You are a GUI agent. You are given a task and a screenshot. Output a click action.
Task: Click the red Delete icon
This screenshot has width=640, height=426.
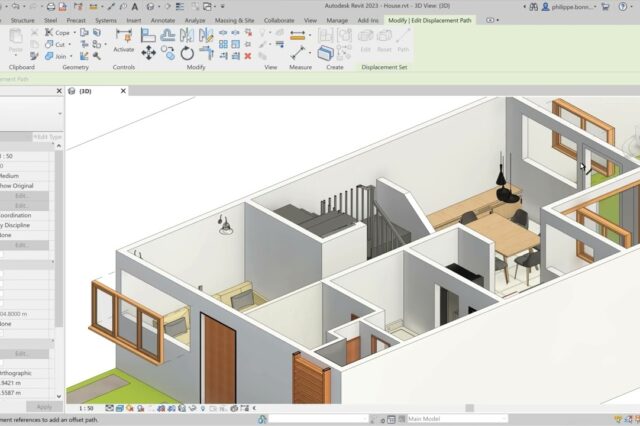248,56
